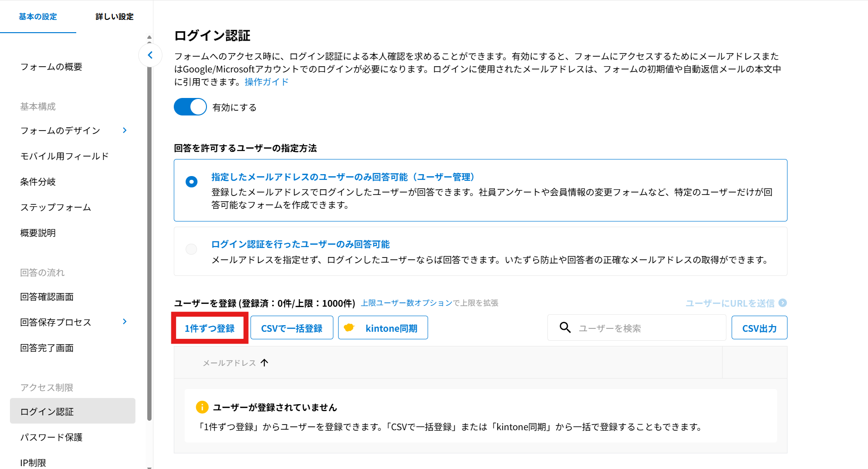Expand the フォームのデザイン submenu chevron

(x=125, y=130)
